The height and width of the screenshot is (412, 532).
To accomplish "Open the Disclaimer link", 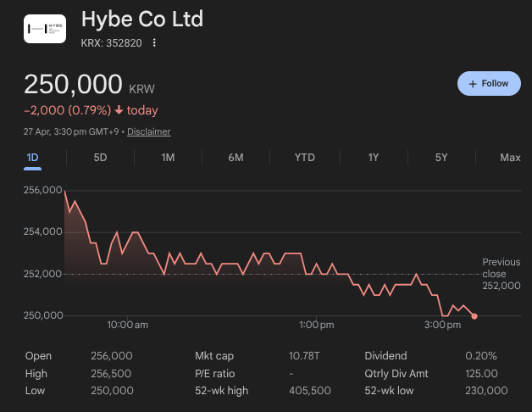I will tap(148, 131).
